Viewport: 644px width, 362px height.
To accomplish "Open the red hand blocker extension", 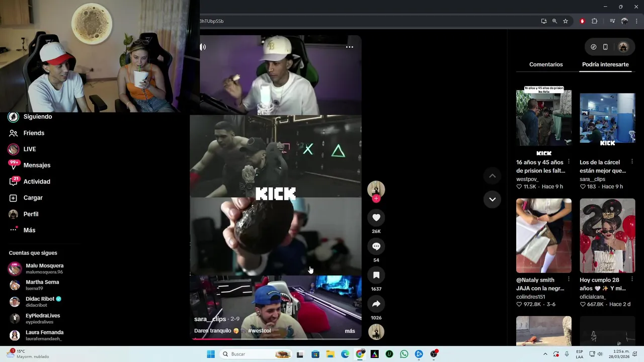I will (x=582, y=21).
